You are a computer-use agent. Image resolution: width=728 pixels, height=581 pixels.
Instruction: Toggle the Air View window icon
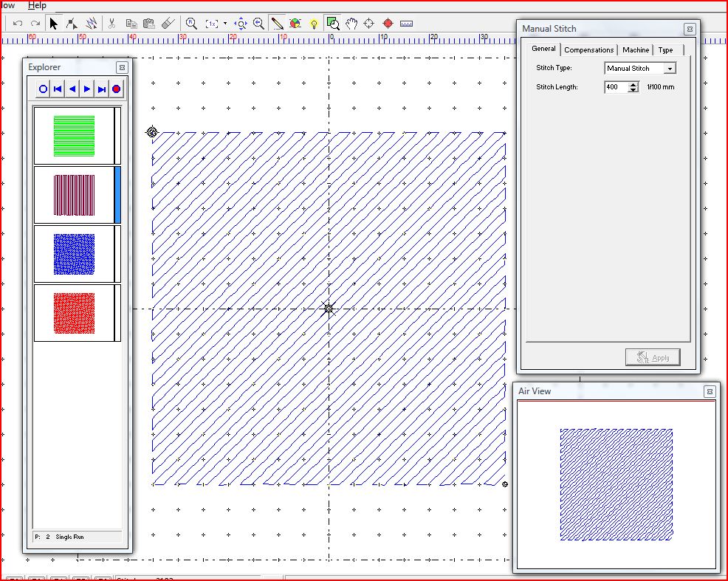(333, 23)
